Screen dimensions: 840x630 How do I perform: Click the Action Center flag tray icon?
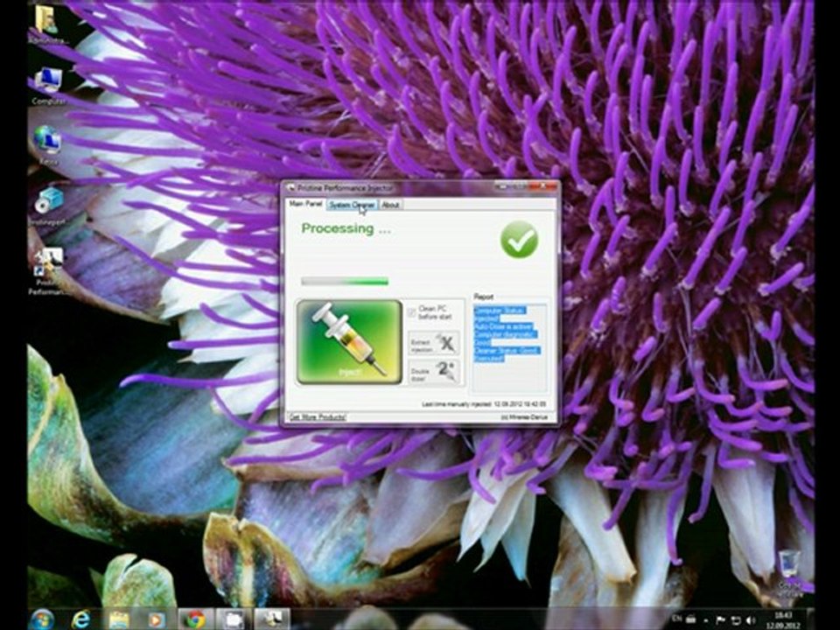click(x=721, y=620)
